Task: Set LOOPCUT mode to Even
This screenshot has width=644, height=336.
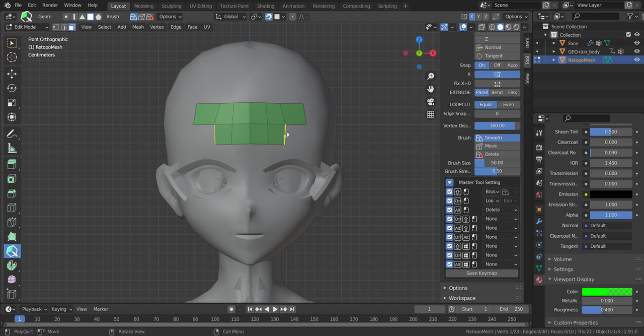Action: click(x=509, y=104)
